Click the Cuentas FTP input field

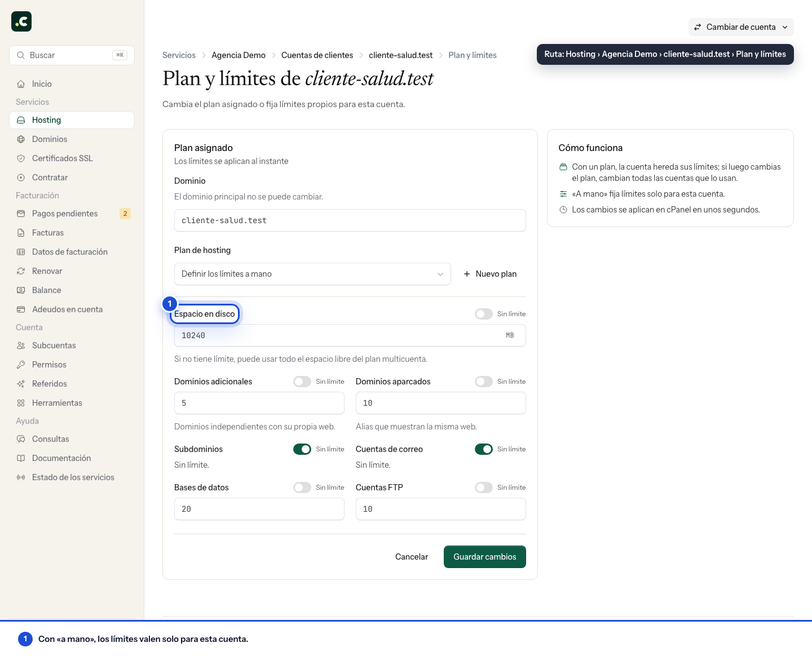pyautogui.click(x=441, y=509)
